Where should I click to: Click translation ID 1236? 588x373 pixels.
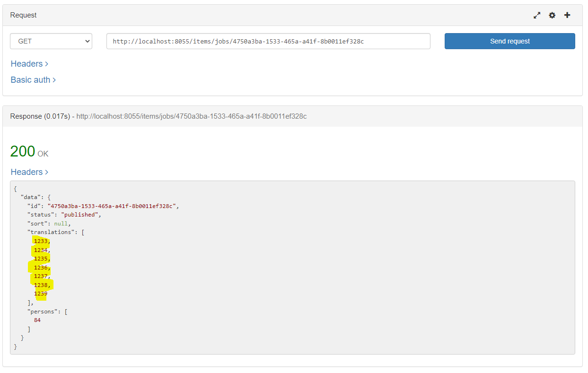pos(41,268)
